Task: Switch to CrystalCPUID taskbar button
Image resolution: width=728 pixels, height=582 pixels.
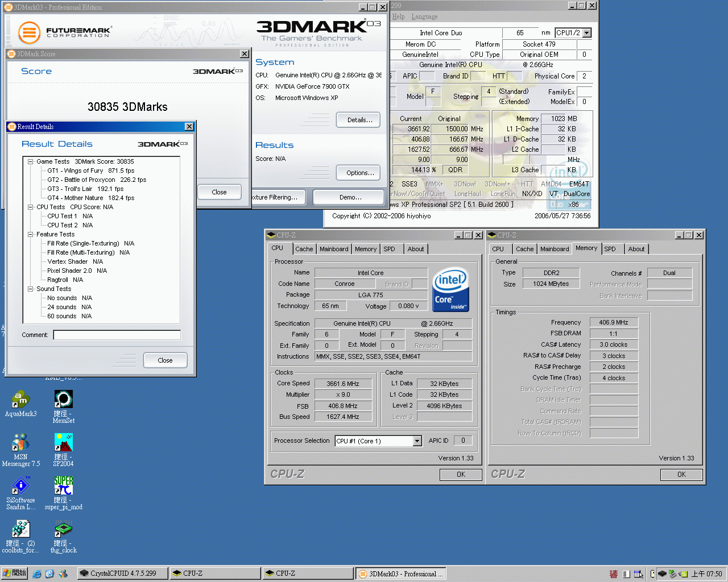Action: tap(123, 573)
